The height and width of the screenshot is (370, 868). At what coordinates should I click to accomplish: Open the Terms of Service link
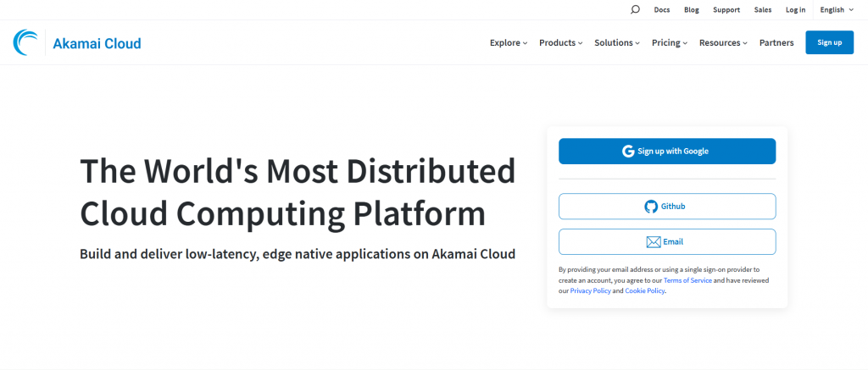687,280
